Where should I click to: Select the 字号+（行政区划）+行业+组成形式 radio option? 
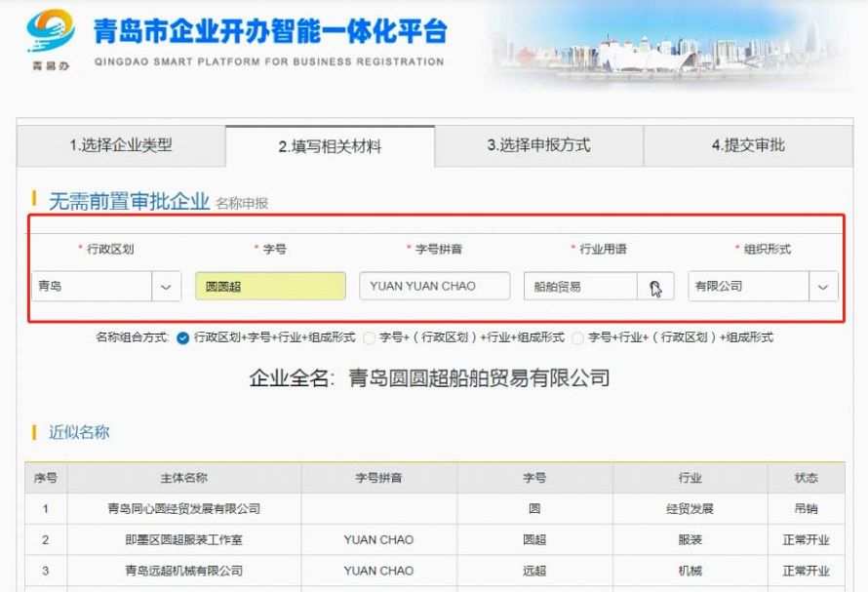tap(370, 338)
